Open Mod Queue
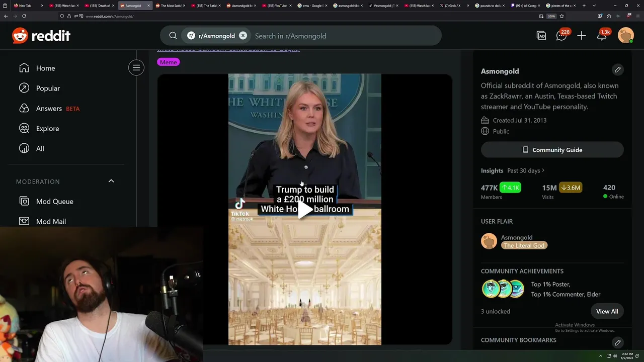Image resolution: width=644 pixels, height=362 pixels. click(54, 202)
